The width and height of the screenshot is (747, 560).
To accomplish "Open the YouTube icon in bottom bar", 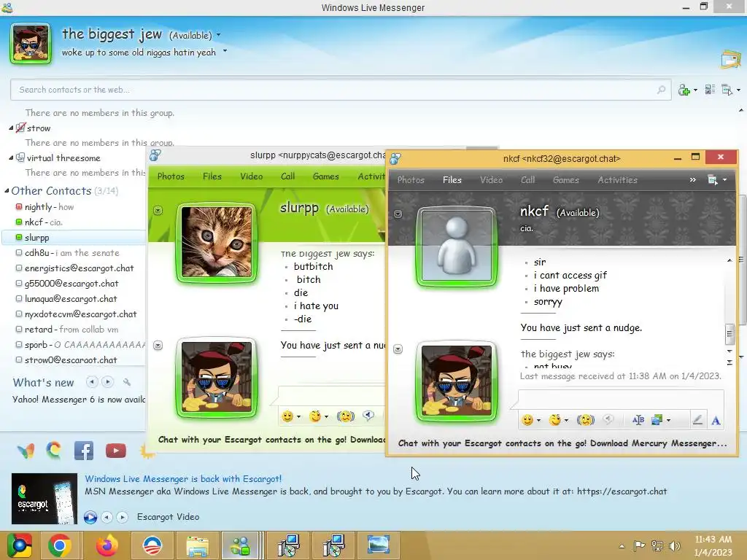I will tap(116, 451).
